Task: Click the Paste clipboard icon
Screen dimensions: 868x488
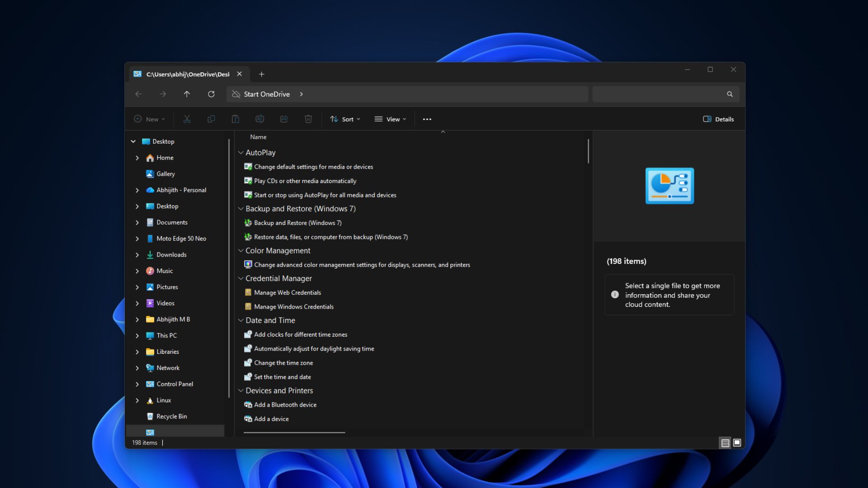Action: click(236, 119)
